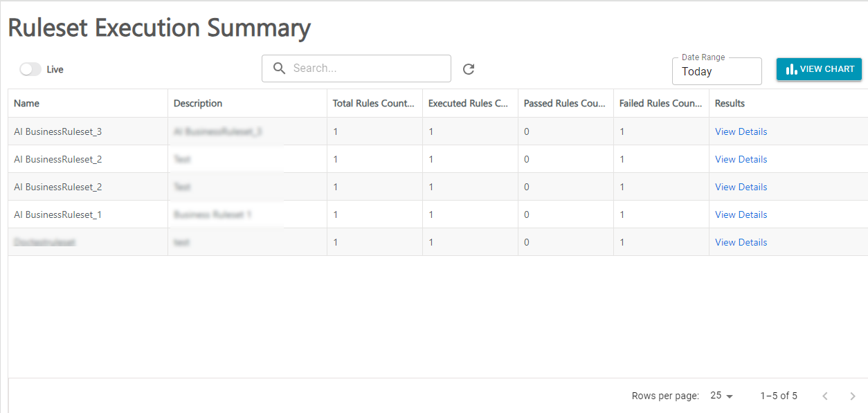Sort by the Description column header

[x=198, y=103]
